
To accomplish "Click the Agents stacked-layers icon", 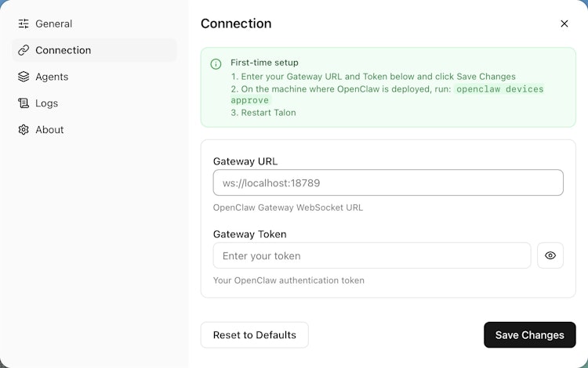I will pyautogui.click(x=24, y=77).
